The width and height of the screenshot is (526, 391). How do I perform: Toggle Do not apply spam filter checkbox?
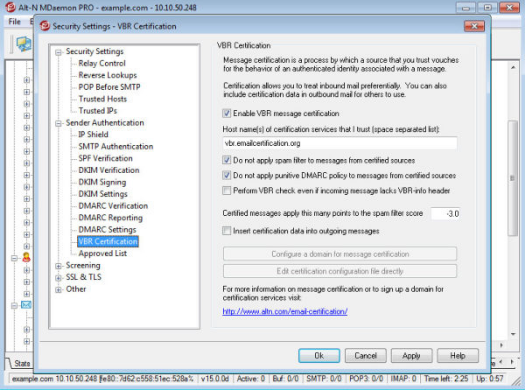pyautogui.click(x=226, y=160)
